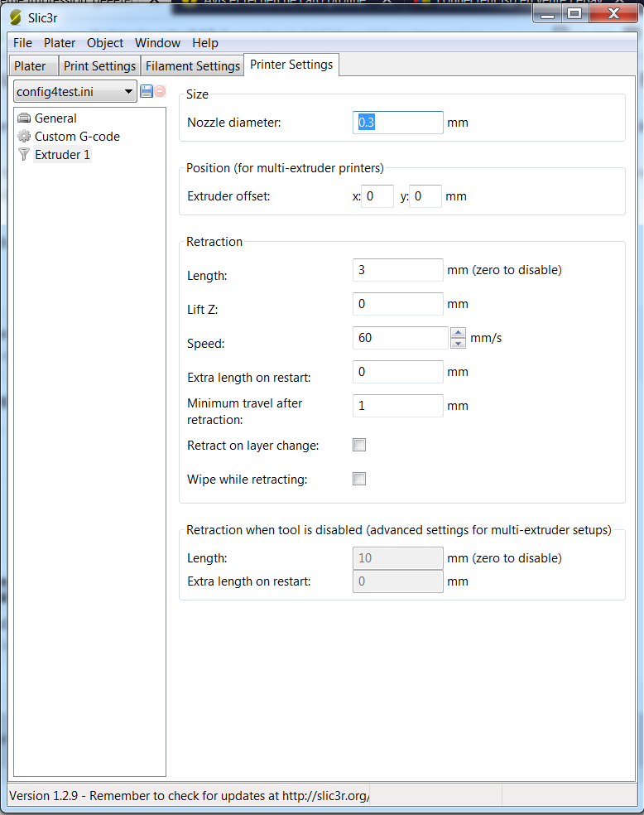Switch to the Plater tab
The height and width of the screenshot is (815, 644).
(34, 66)
